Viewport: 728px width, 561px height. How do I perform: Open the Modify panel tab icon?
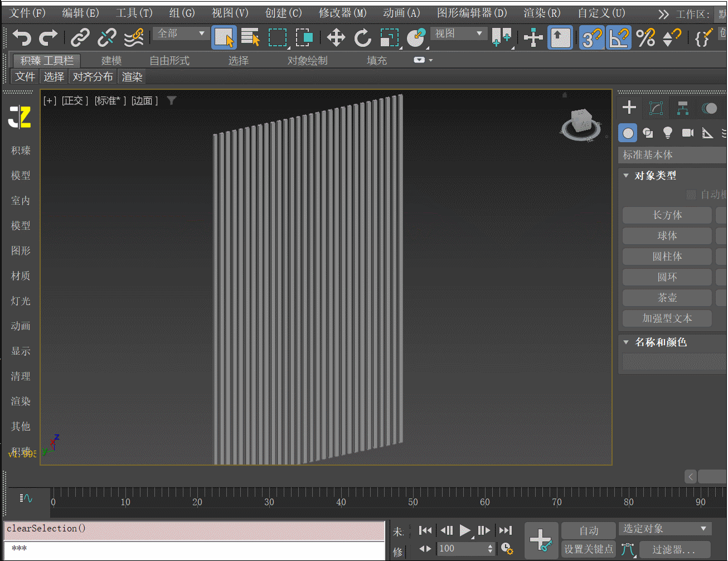coord(656,108)
